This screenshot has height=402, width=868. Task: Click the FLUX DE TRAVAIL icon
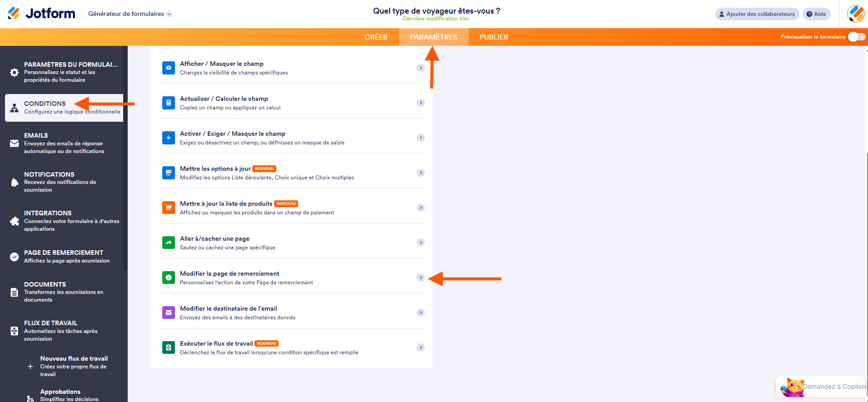pos(15,331)
